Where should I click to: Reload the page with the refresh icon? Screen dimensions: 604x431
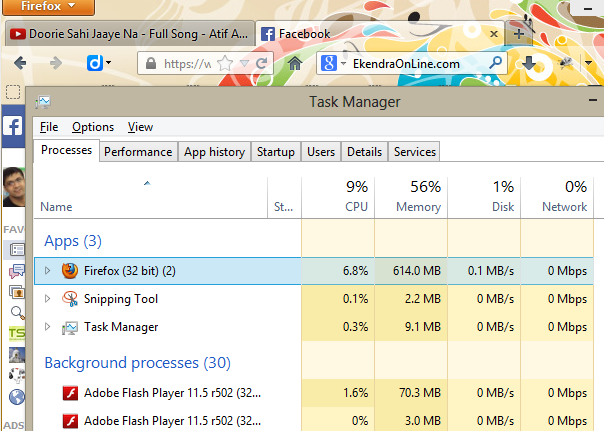pyautogui.click(x=262, y=63)
